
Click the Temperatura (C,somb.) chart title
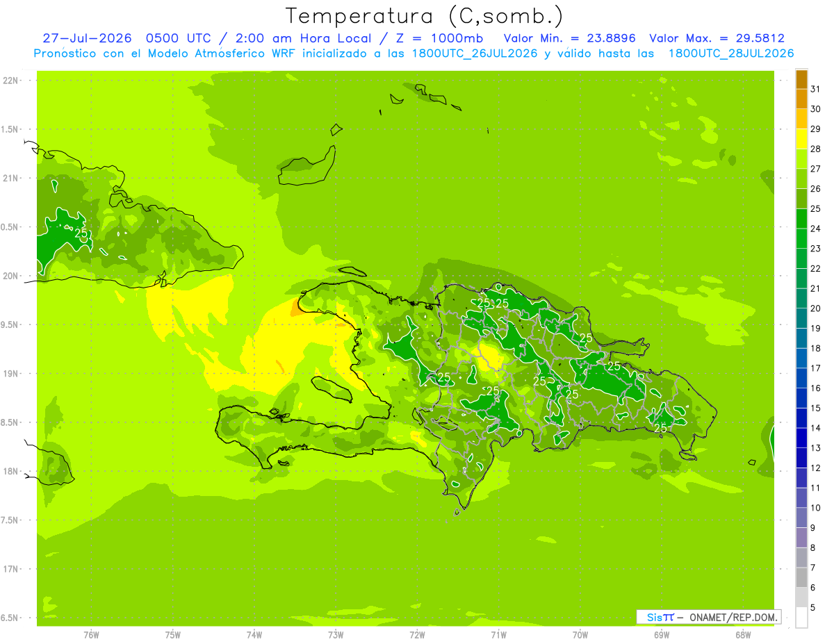pos(425,16)
